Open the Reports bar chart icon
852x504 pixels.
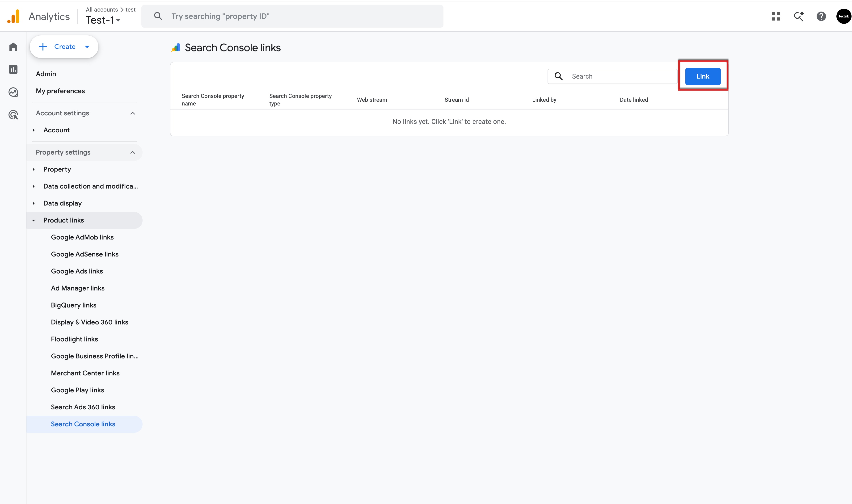pyautogui.click(x=13, y=69)
